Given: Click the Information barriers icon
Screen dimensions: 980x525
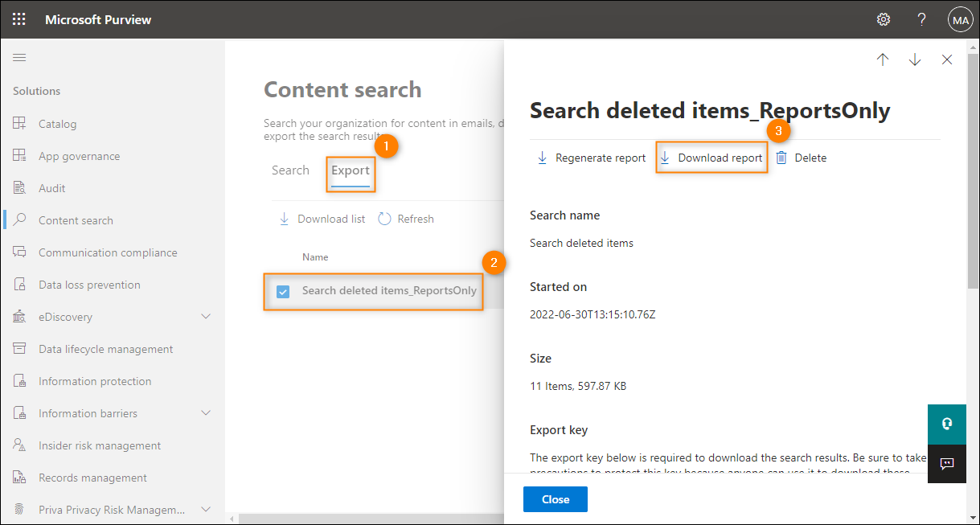Looking at the screenshot, I should 19,413.
